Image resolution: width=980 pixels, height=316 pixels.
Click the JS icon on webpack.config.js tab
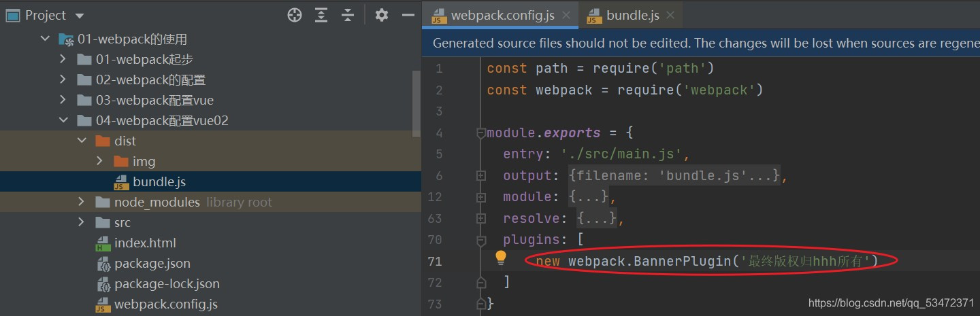(439, 16)
